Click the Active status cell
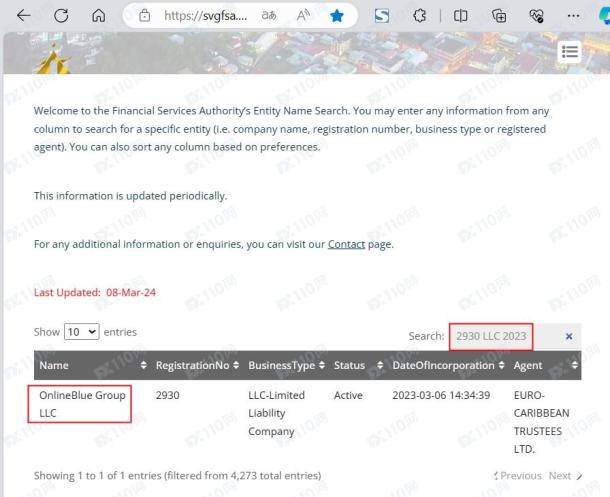Image resolution: width=610 pixels, height=497 pixels. pos(348,396)
